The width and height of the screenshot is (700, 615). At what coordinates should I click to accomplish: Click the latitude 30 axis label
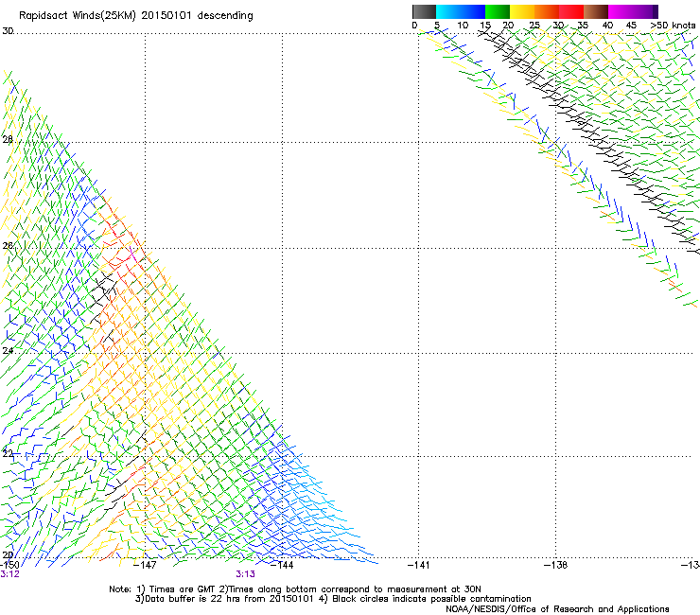pos(8,31)
